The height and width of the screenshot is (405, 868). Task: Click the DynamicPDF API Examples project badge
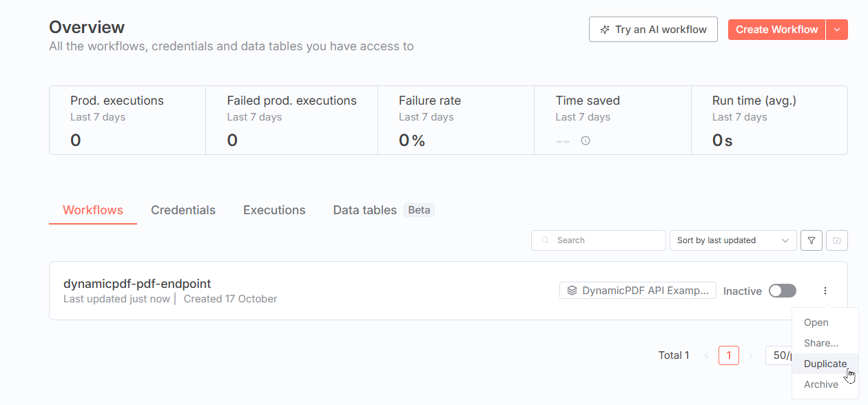click(637, 291)
